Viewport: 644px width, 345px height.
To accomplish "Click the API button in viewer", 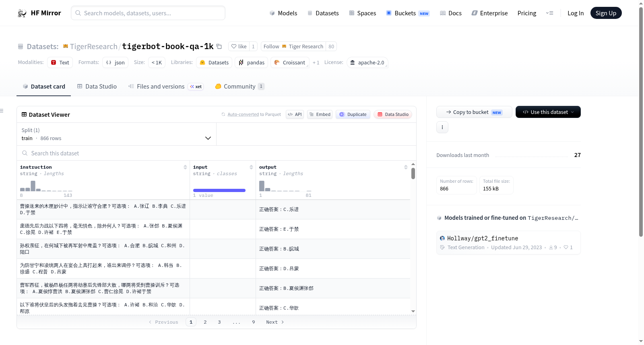I will [x=295, y=114].
